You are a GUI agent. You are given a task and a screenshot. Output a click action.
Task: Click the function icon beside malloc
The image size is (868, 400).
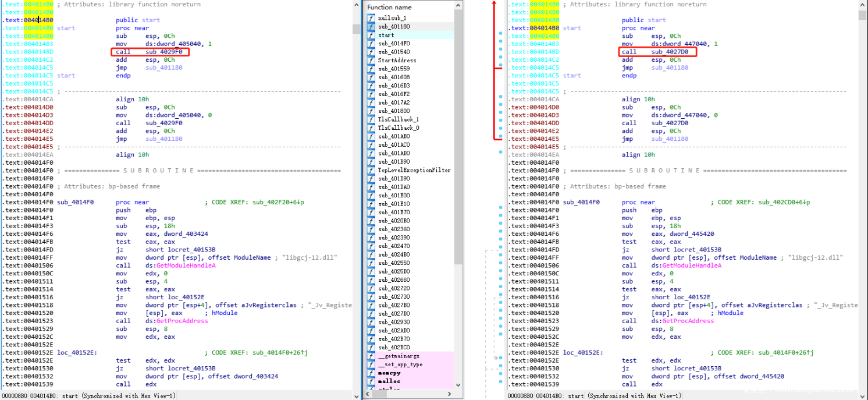pos(371,381)
